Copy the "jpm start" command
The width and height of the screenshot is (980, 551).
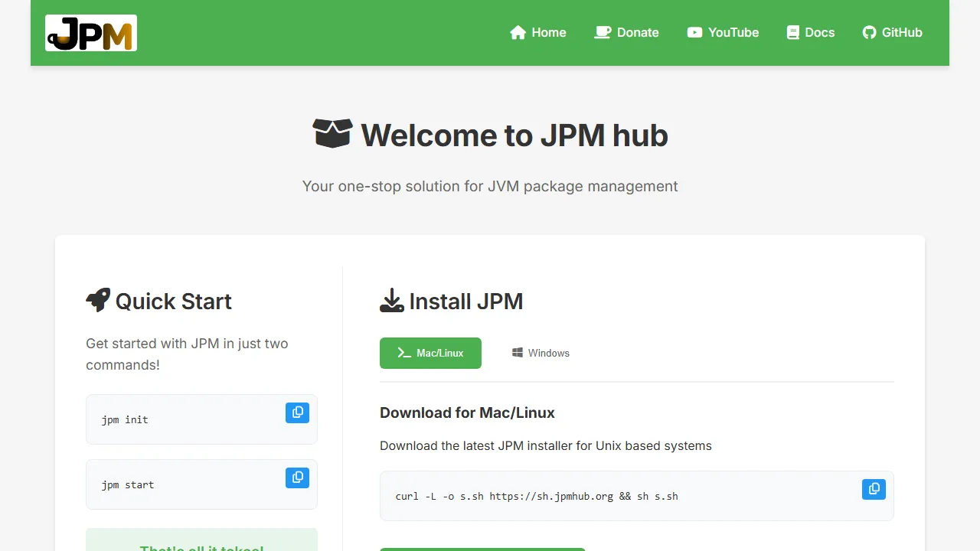[x=297, y=478]
